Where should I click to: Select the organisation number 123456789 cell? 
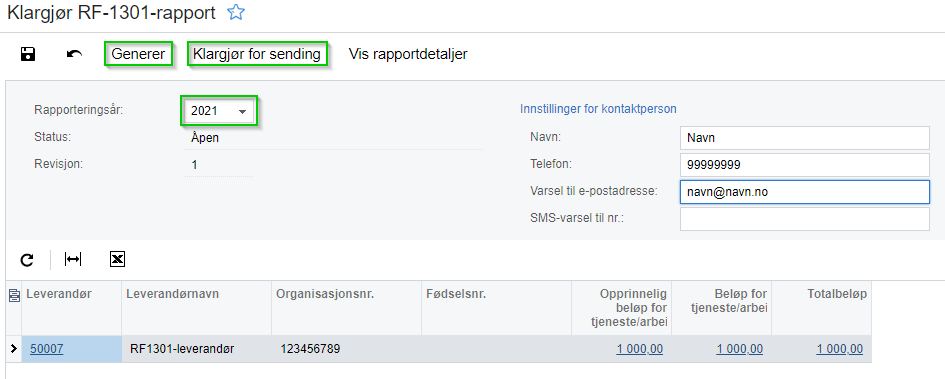[347, 348]
